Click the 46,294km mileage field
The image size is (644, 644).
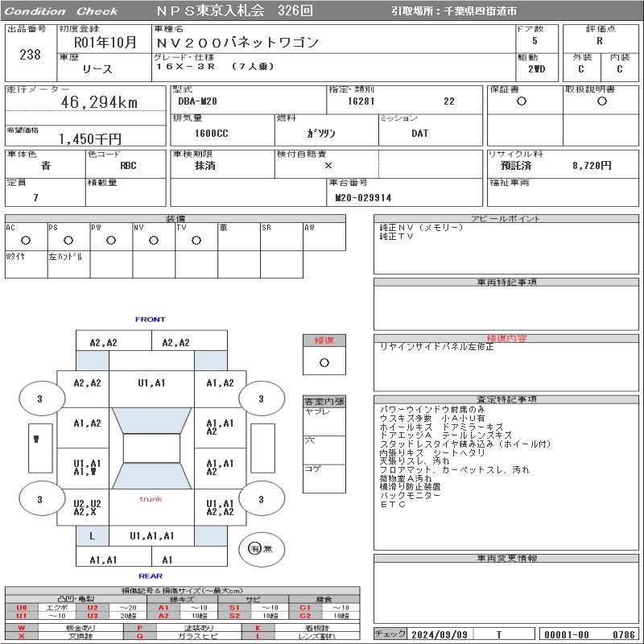(99, 102)
